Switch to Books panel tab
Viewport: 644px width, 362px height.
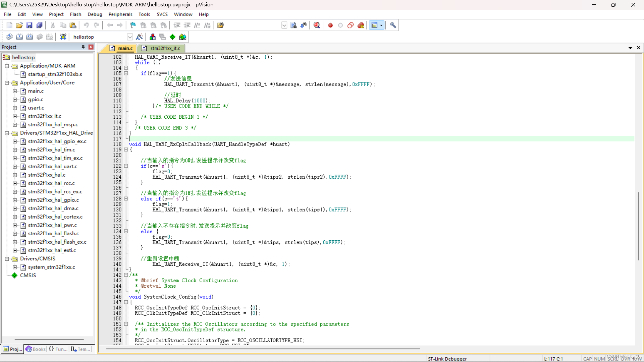point(36,349)
